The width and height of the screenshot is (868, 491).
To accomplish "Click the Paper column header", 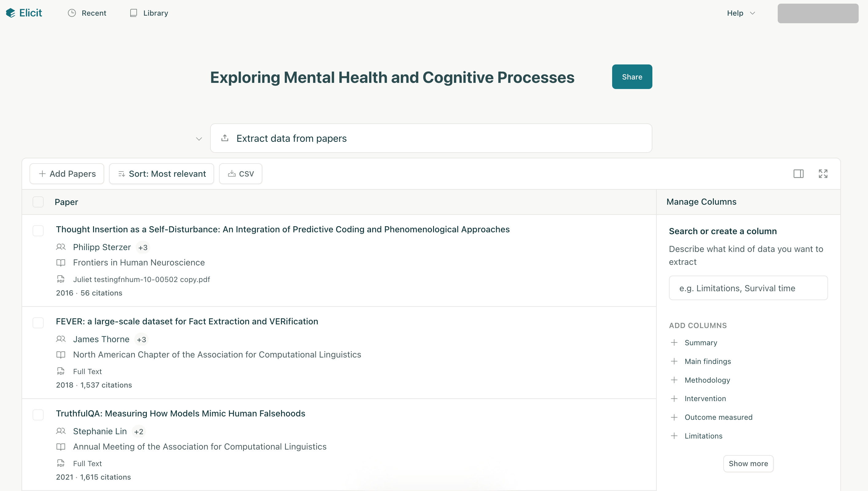I will tap(66, 202).
